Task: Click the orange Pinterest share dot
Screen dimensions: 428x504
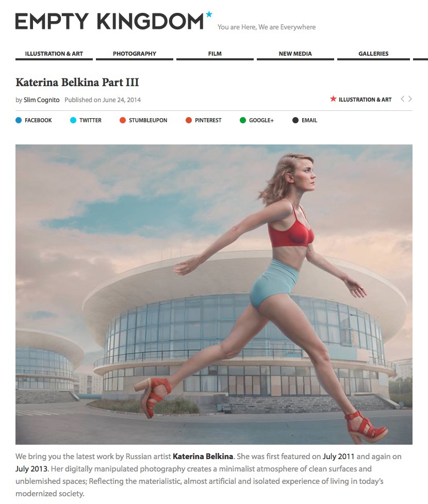Action: (189, 120)
